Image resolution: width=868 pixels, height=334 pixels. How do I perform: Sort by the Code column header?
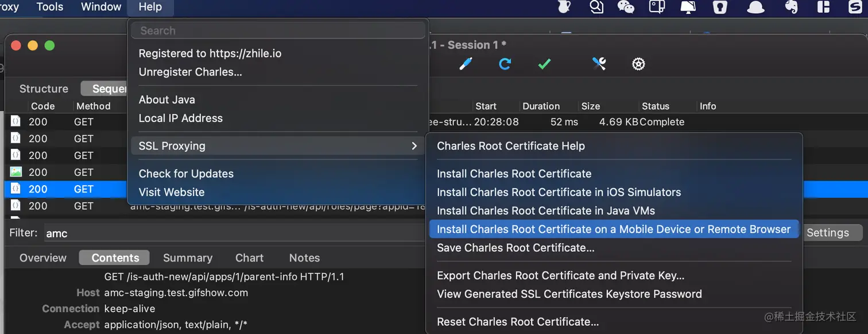click(43, 106)
